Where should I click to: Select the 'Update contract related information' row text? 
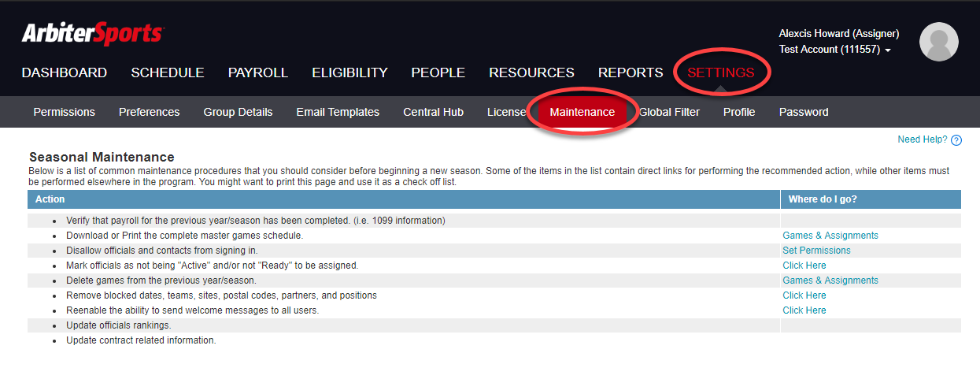coord(141,340)
